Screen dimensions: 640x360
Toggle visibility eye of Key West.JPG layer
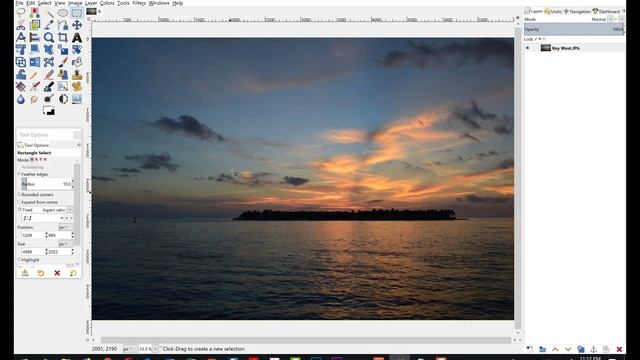(527, 48)
